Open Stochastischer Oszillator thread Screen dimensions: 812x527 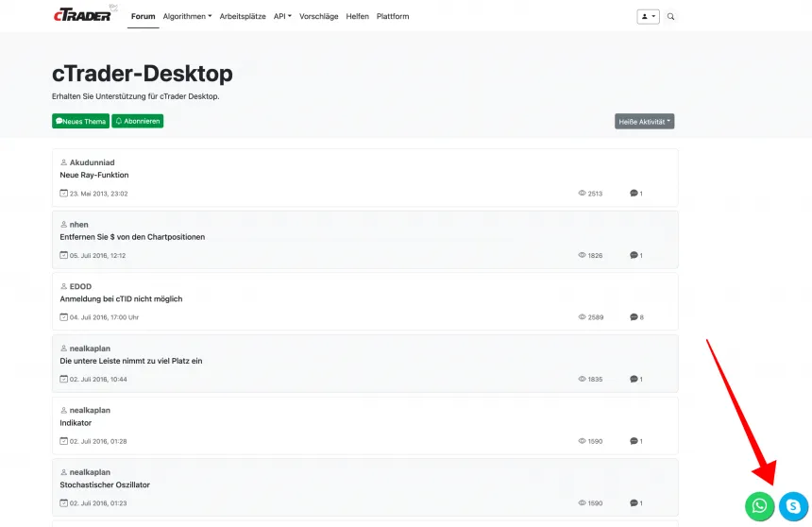[x=104, y=485]
